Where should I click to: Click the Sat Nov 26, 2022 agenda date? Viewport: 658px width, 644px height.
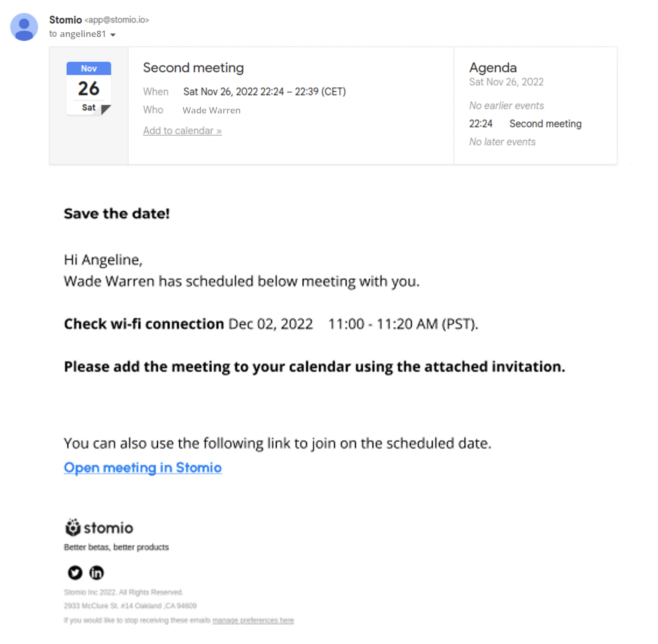click(x=506, y=82)
